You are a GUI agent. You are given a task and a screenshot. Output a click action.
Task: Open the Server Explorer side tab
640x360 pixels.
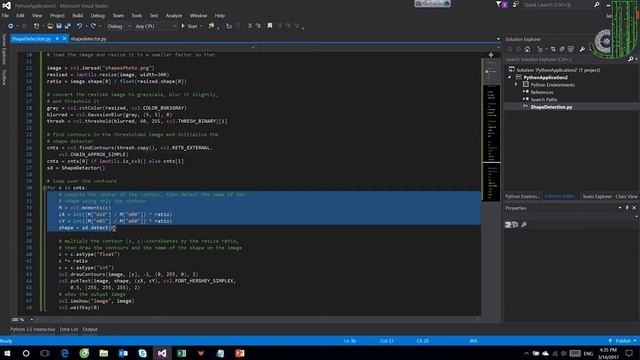tap(4, 49)
